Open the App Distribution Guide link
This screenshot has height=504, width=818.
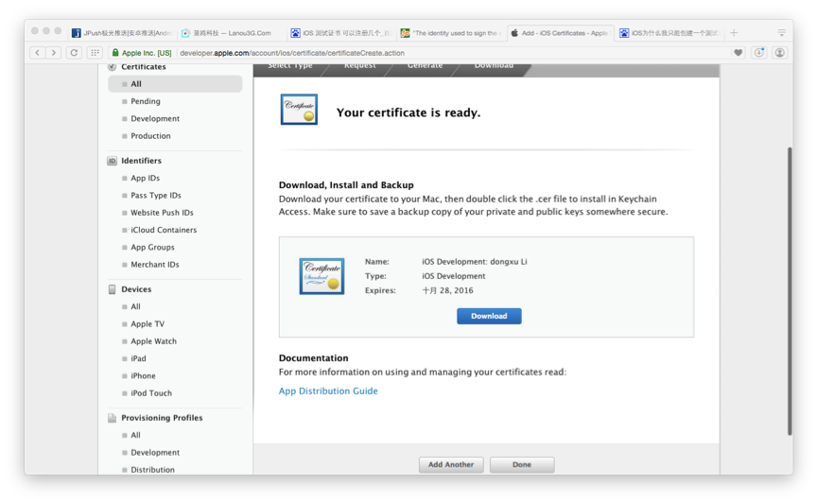(328, 391)
